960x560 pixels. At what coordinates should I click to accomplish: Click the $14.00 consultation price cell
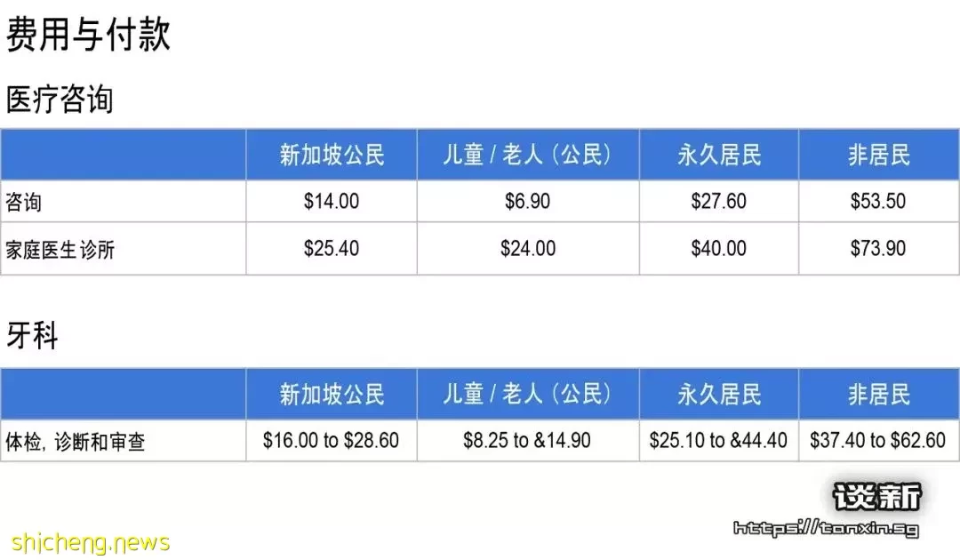coord(332,202)
